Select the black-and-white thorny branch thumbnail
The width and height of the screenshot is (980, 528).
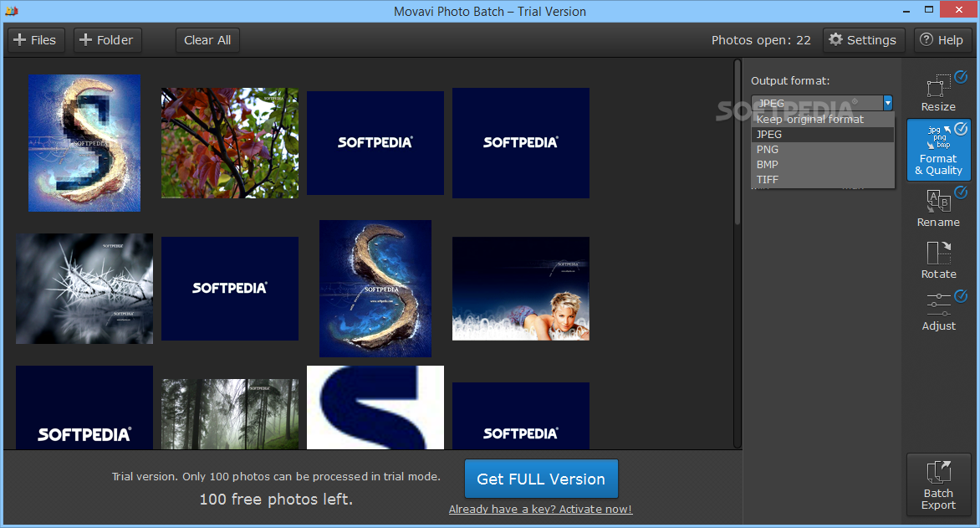[x=84, y=289]
